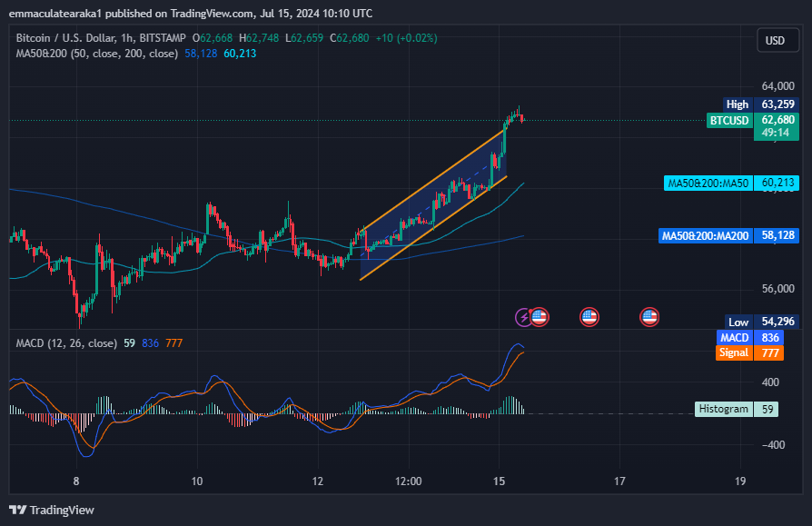Click the MACD legend value 59
The height and width of the screenshot is (526, 812).
click(130, 343)
